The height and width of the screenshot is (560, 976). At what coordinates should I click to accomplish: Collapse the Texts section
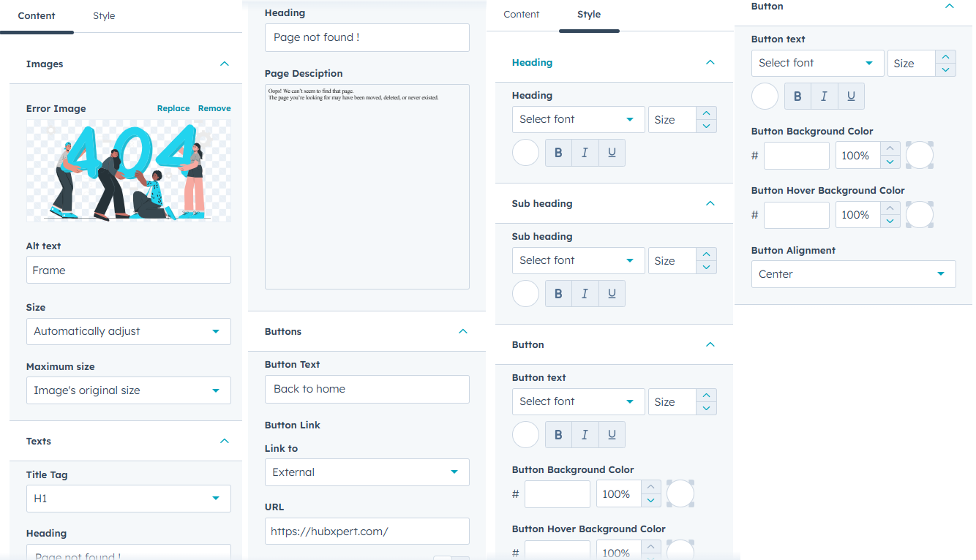tap(225, 441)
